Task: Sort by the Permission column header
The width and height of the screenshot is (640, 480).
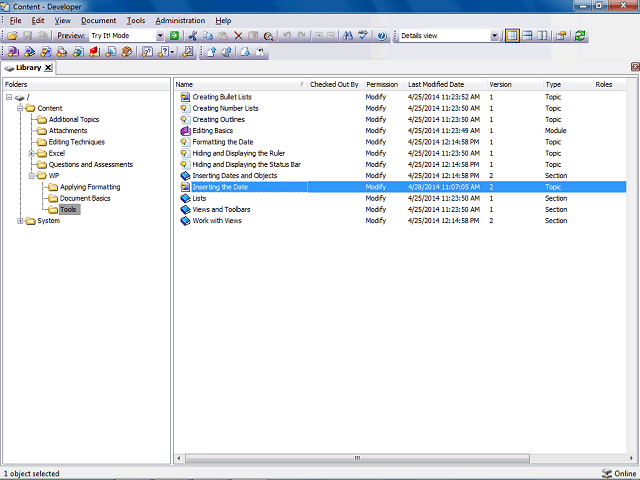Action: tap(385, 84)
